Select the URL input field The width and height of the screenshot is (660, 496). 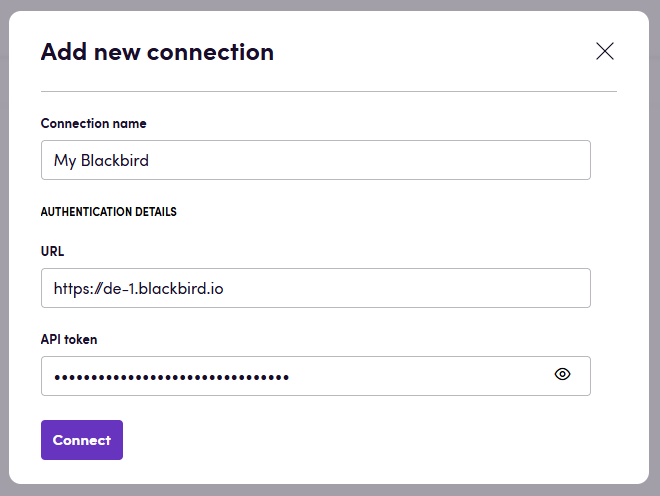click(315, 288)
